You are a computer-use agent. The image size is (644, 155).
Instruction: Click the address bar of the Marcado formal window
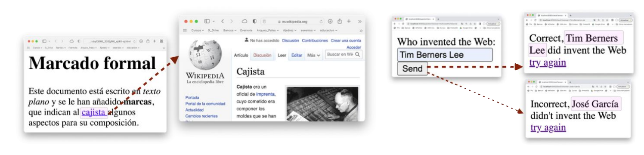click(110, 41)
